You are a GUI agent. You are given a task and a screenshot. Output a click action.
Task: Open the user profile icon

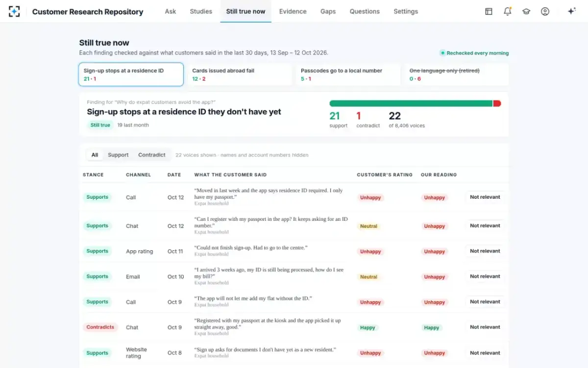click(545, 11)
